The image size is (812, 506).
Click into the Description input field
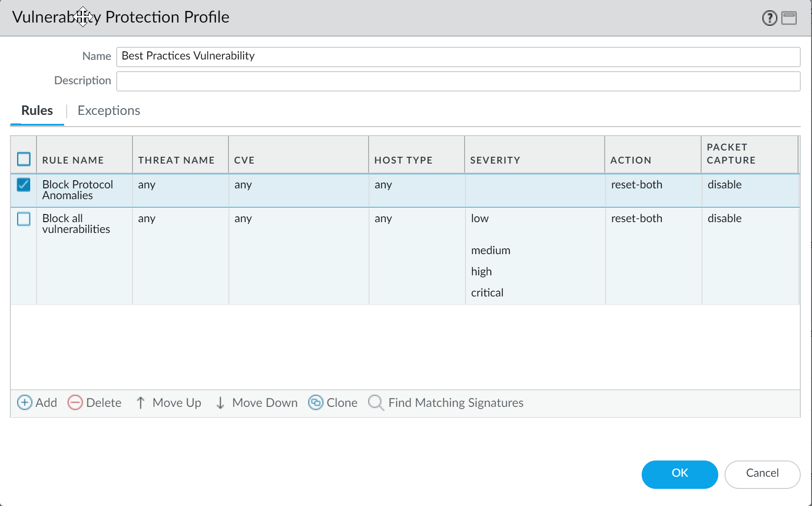pos(458,81)
